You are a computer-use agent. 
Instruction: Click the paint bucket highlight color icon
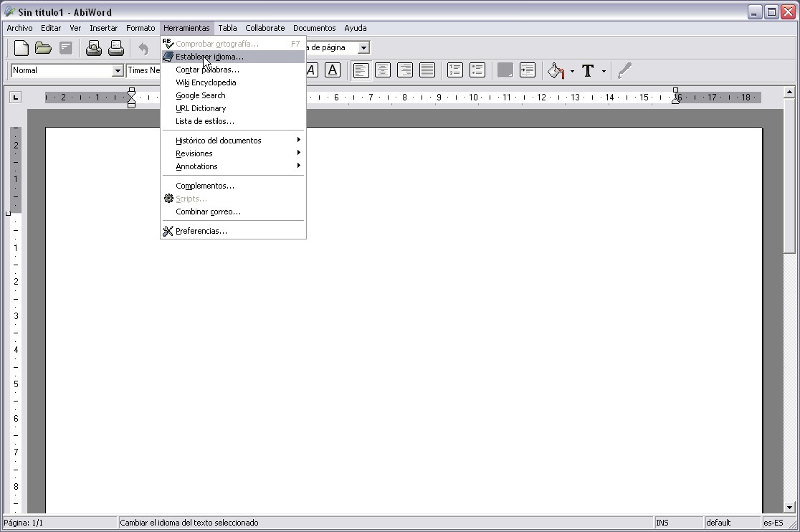tap(556, 71)
